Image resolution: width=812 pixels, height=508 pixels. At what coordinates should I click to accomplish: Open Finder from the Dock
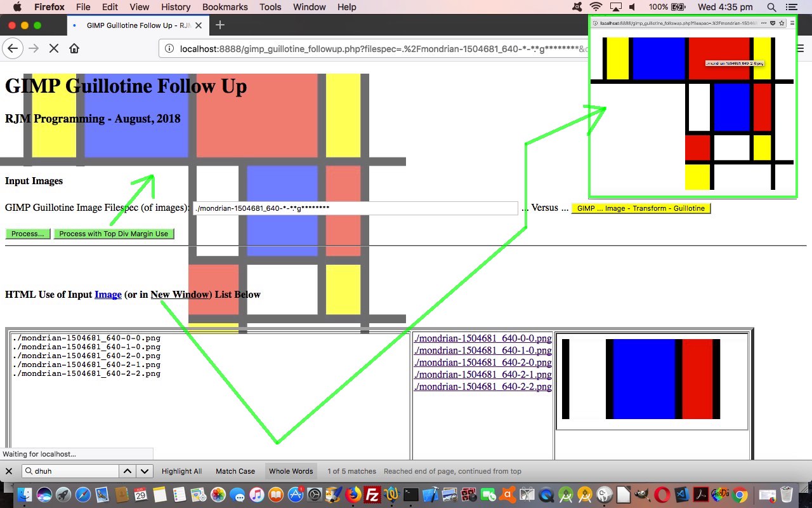[24, 495]
